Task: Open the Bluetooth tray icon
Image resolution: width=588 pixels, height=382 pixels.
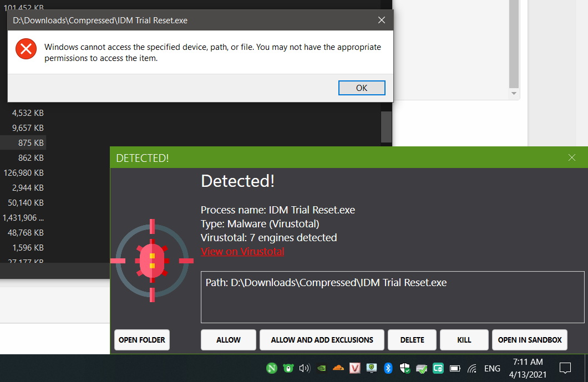Action: pos(388,368)
